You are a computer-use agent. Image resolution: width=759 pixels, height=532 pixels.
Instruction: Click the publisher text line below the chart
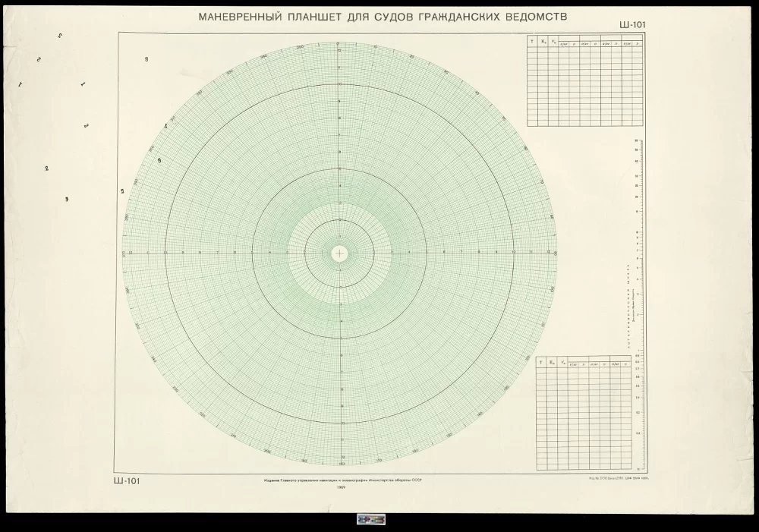342,480
